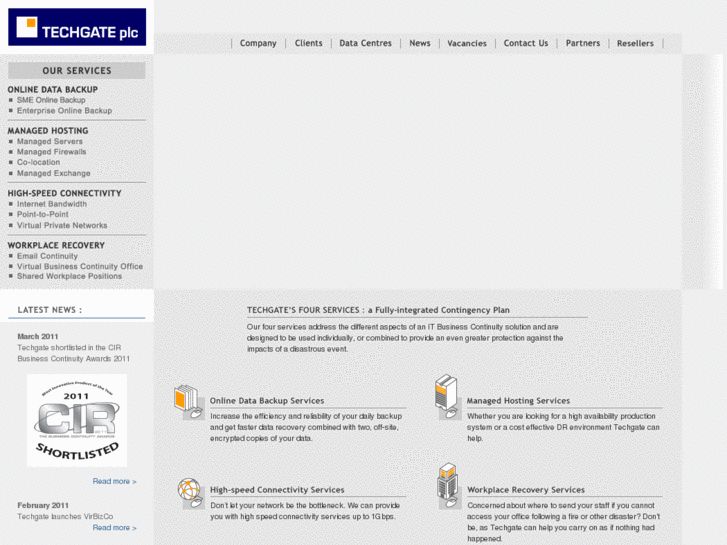Image resolution: width=727 pixels, height=545 pixels.
Task: Open the Email Continuity link
Action: [x=47, y=256]
